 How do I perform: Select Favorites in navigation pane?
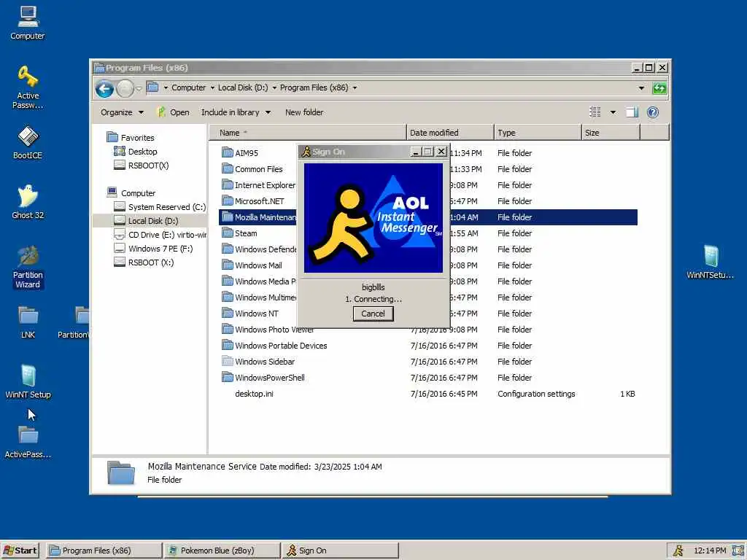(x=131, y=138)
